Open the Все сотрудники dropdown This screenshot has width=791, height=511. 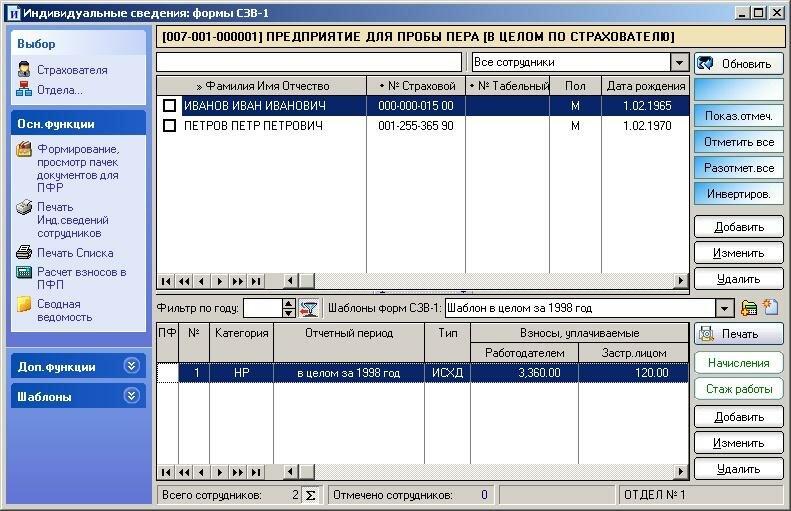pyautogui.click(x=680, y=63)
